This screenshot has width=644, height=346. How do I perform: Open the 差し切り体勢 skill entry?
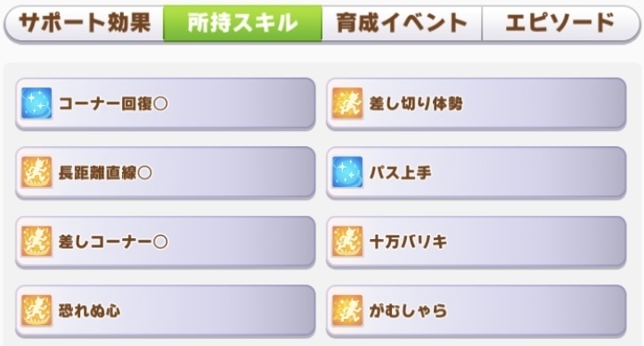click(x=477, y=103)
